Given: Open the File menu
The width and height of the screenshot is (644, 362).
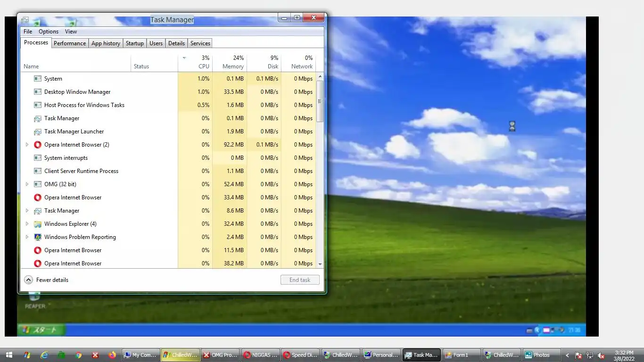Looking at the screenshot, I should pos(28,32).
